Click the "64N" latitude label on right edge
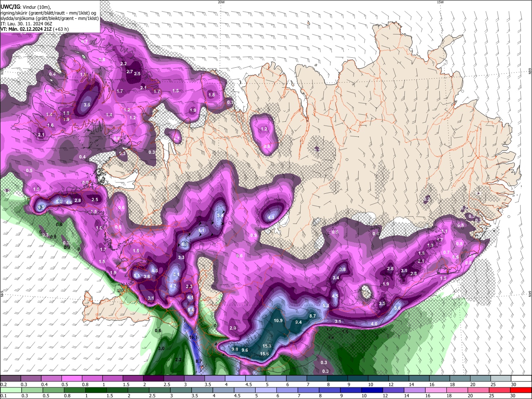This screenshot has height=399, width=532. pyautogui.click(x=530, y=294)
